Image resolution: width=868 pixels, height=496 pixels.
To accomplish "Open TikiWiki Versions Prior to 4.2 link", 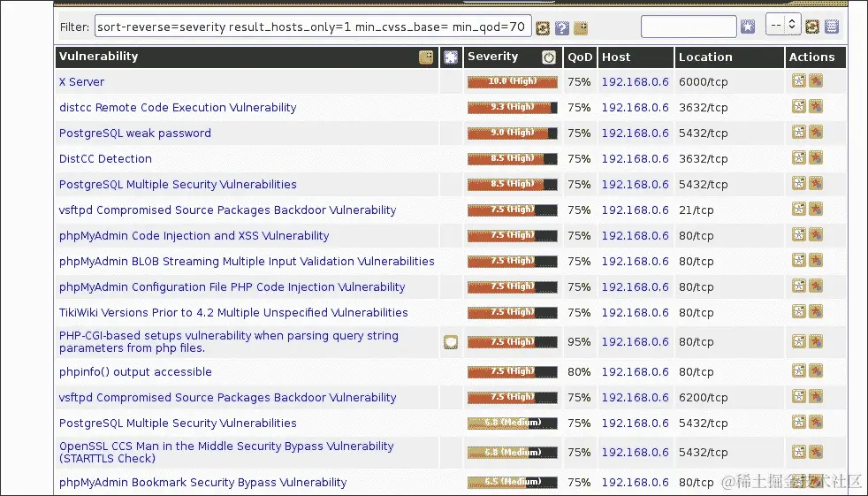I will [233, 313].
